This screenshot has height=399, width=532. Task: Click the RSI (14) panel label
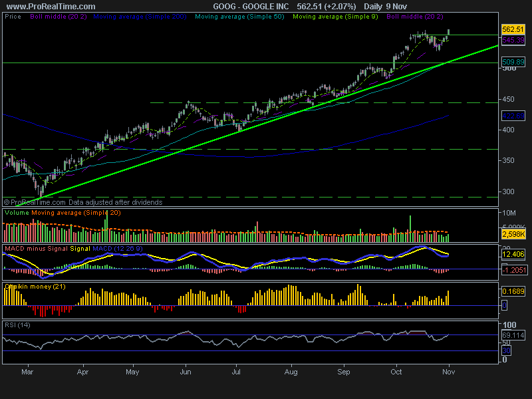tap(18, 325)
